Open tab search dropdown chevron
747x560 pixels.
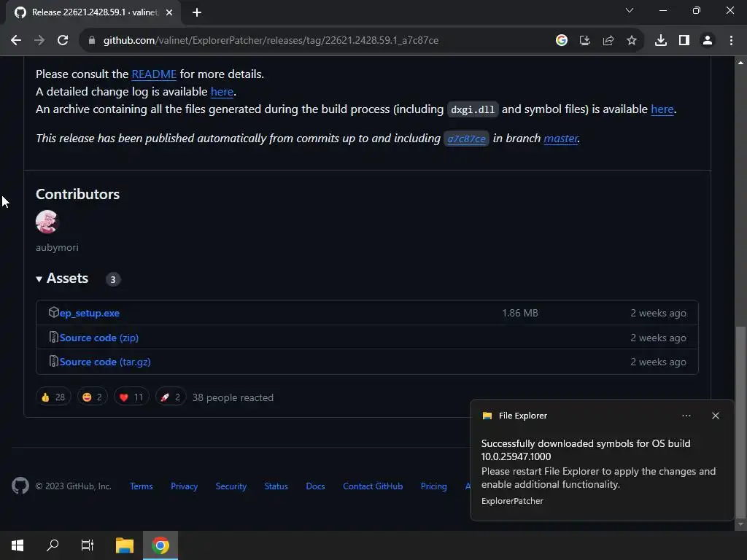[x=630, y=10]
